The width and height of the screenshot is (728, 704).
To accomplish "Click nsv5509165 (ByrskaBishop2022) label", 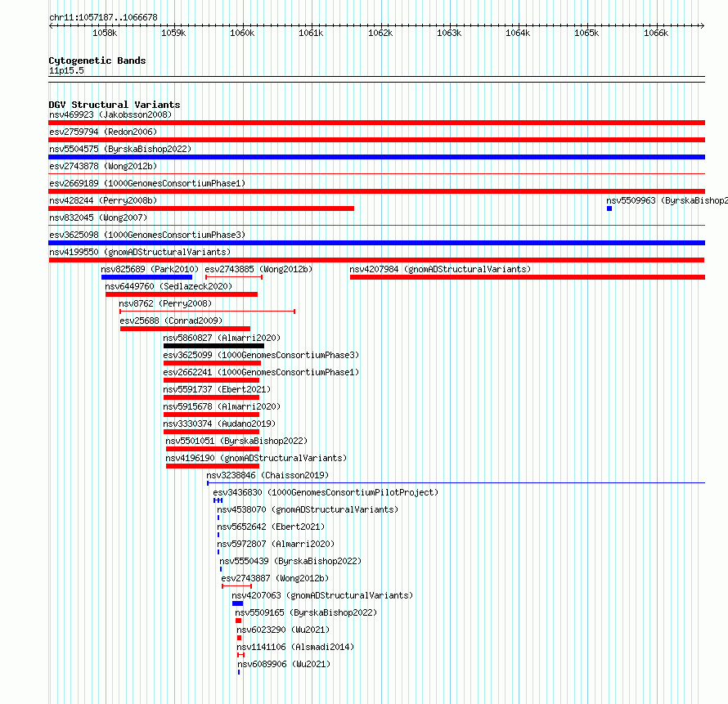I will (305, 612).
